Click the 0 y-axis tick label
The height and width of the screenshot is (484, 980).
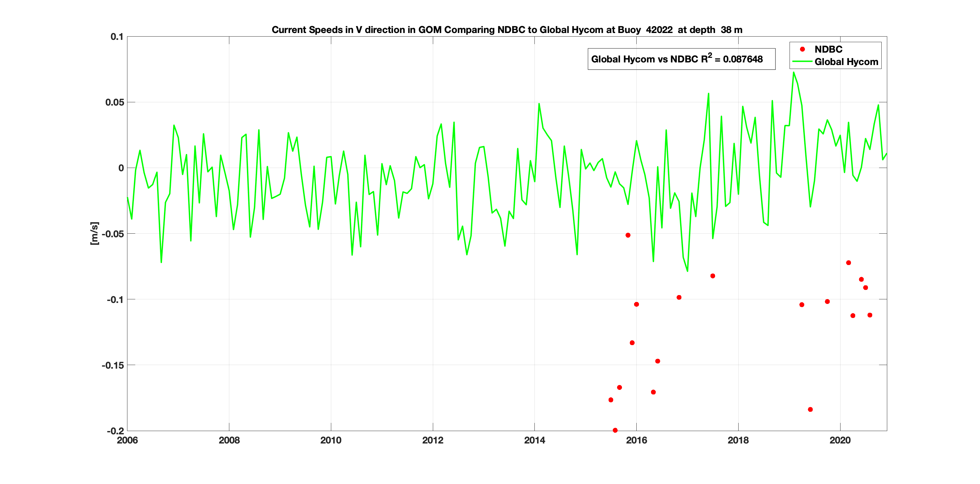coord(121,168)
